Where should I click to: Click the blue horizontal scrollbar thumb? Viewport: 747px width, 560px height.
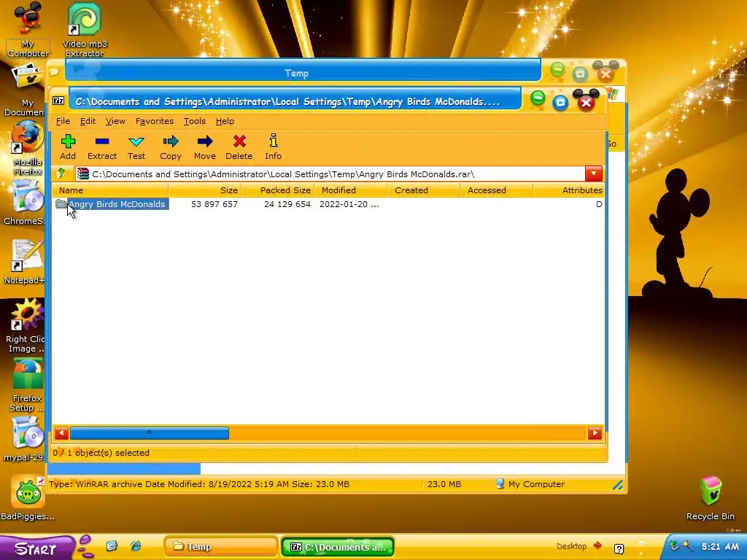click(x=149, y=433)
